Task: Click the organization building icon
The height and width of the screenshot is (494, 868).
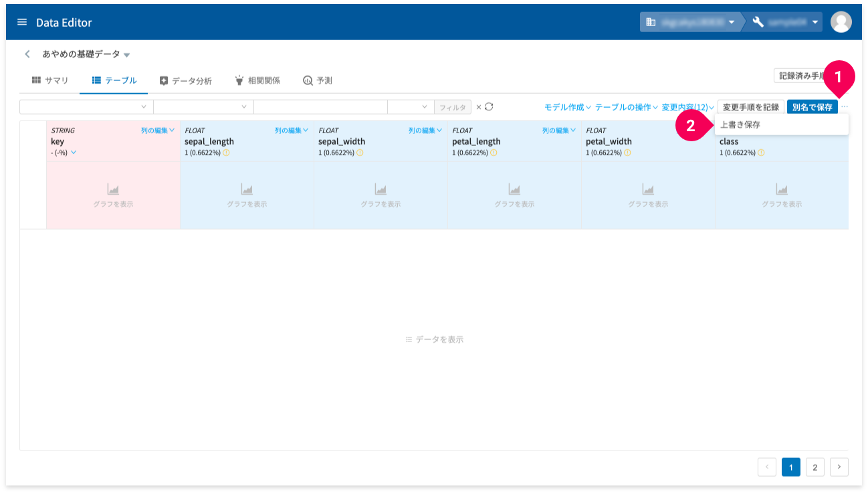Action: pyautogui.click(x=651, y=22)
